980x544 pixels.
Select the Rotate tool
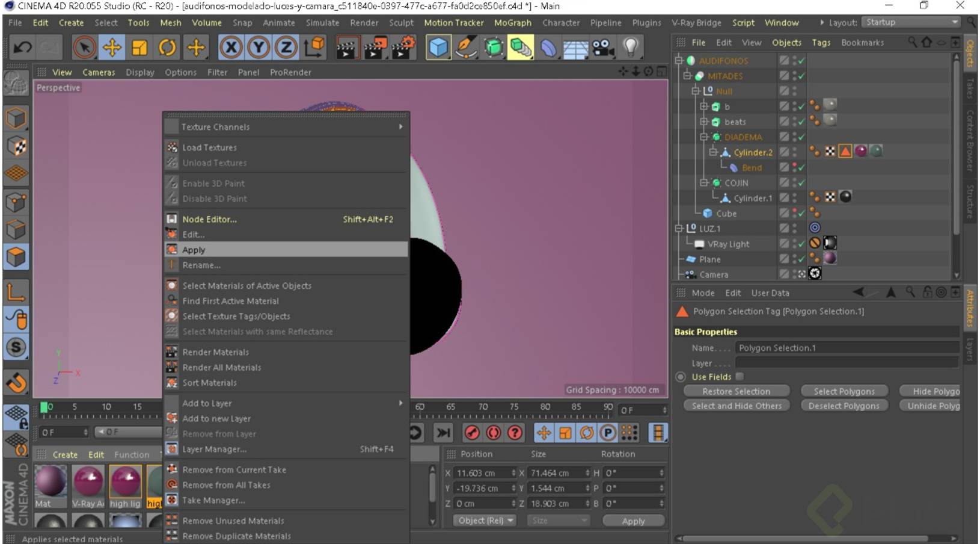[x=167, y=47]
